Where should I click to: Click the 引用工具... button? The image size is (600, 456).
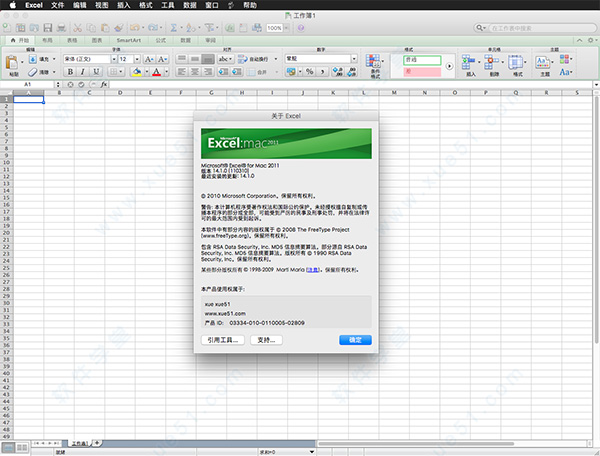(223, 340)
